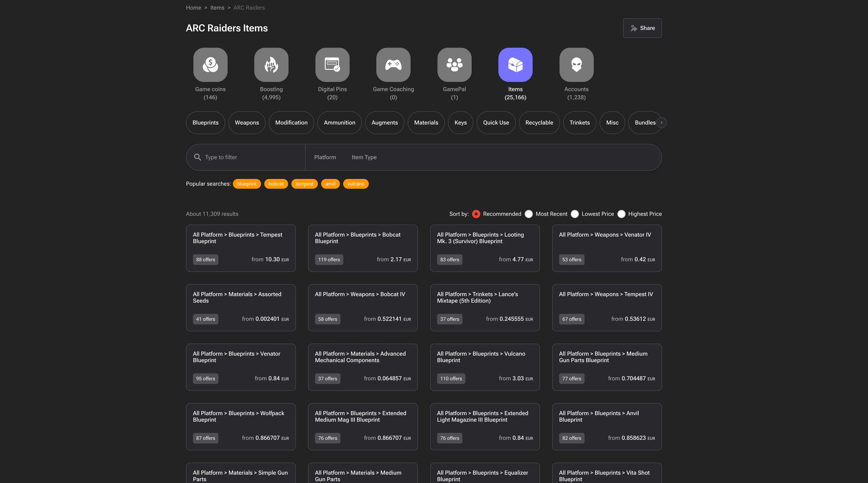Open the Game coins category icon
Viewport: 868px width, 483px height.
210,65
